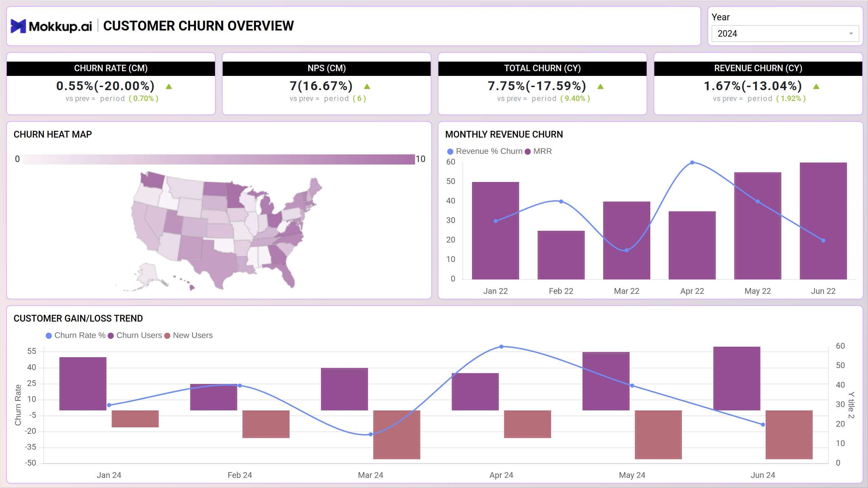Image resolution: width=868 pixels, height=488 pixels.
Task: Click the CHURN HEAT MAP title
Action: [x=53, y=135]
